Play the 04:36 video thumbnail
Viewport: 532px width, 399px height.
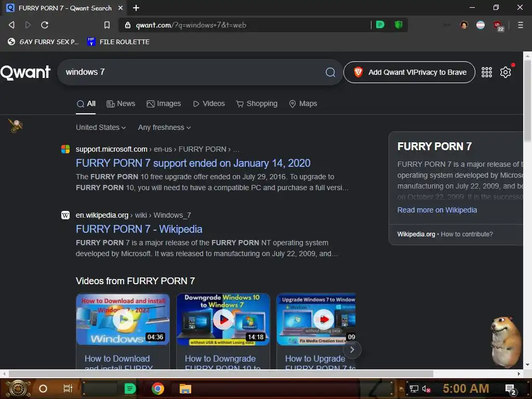[x=123, y=320]
